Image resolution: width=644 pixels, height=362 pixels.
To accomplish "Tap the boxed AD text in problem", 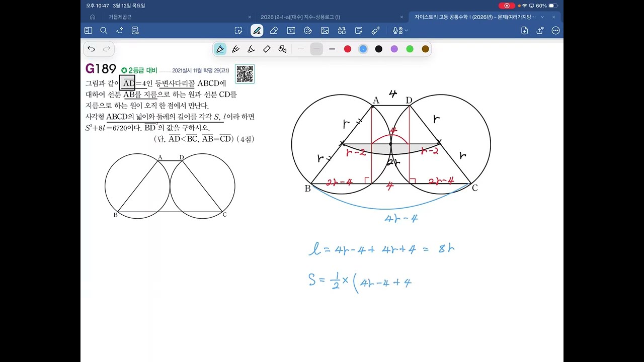I will click(x=127, y=83).
